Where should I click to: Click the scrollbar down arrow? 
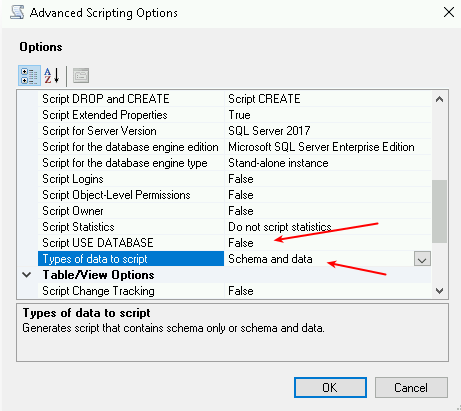pyautogui.click(x=439, y=291)
